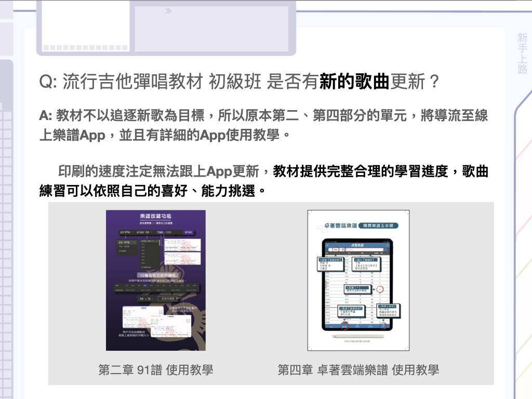Image resolution: width=532 pixels, height=399 pixels.
Task: Click the cloud icon beside 卓著雲端樂譜 title
Action: [x=320, y=227]
